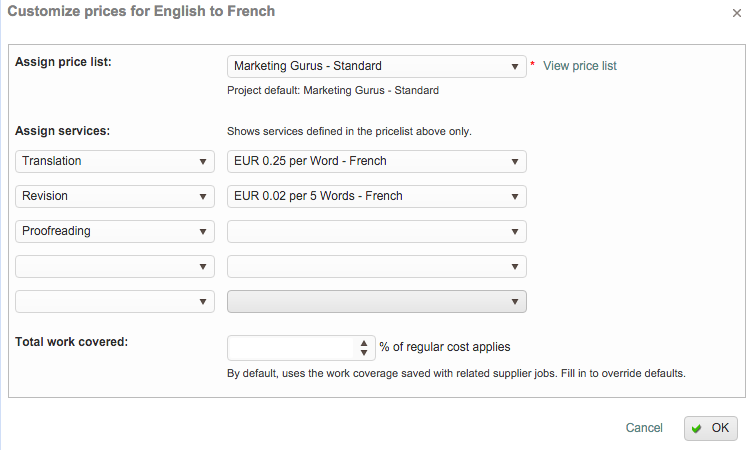Open the empty price dropdown beside Proofreading
The height and width of the screenshot is (450, 750).
pos(376,231)
